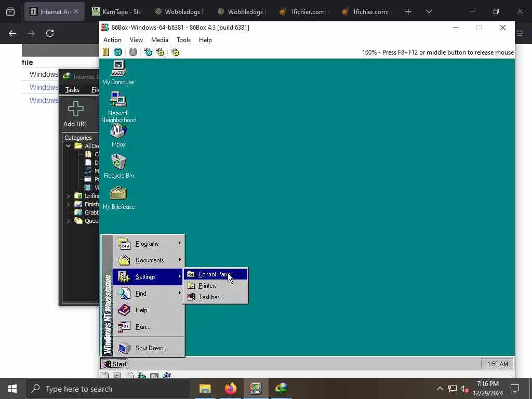Click the host clock showing 7:16 PM
Screen dimensions: 532x399
[487, 389]
